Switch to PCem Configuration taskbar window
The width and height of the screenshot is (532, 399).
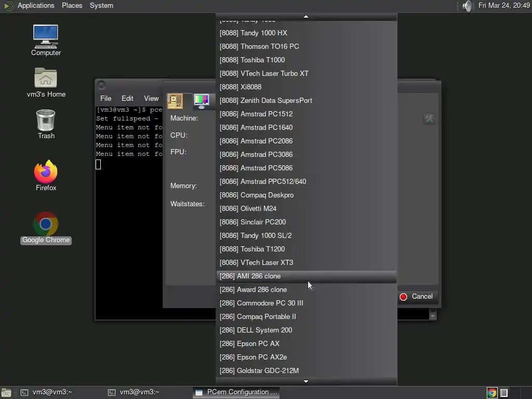237,392
